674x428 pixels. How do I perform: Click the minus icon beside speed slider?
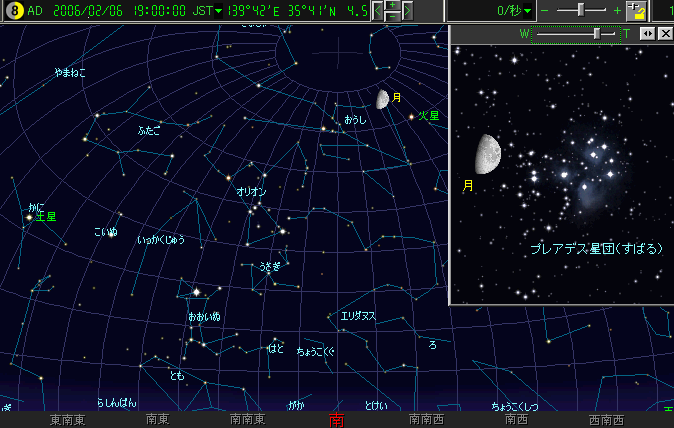point(545,10)
